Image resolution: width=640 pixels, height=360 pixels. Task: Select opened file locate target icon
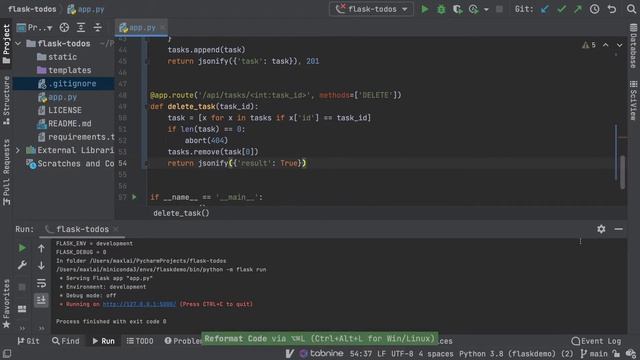(x=64, y=28)
